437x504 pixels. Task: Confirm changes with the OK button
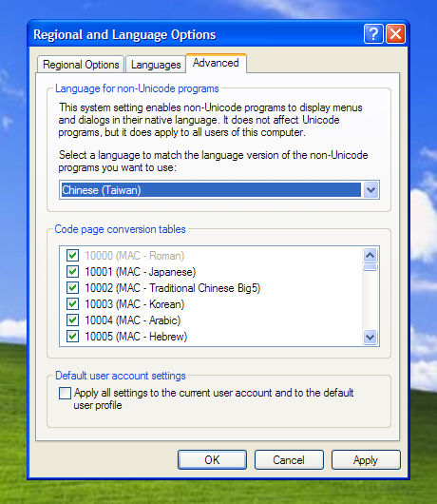[x=212, y=459]
